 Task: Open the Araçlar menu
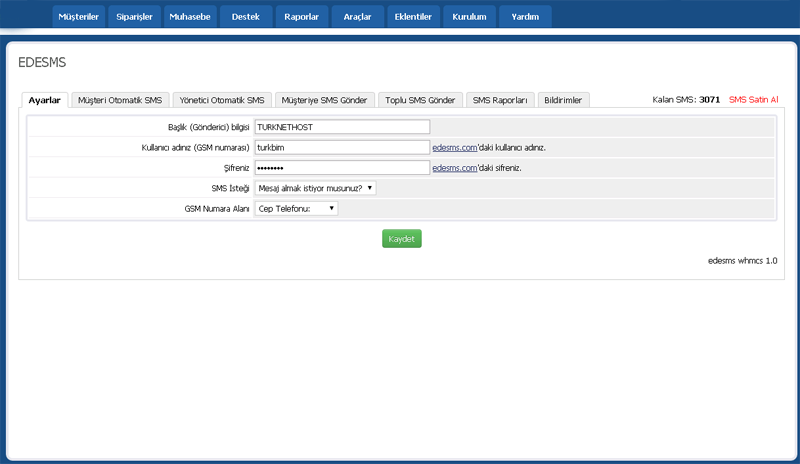click(x=357, y=17)
